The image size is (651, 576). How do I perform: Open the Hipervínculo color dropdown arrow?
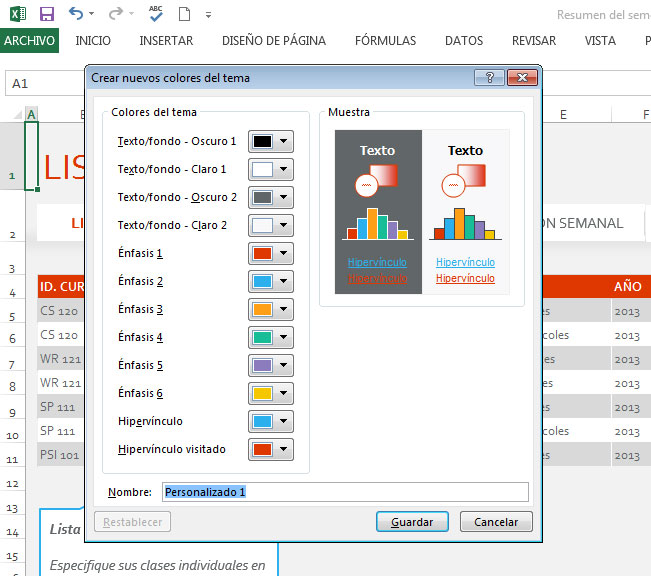coord(284,422)
